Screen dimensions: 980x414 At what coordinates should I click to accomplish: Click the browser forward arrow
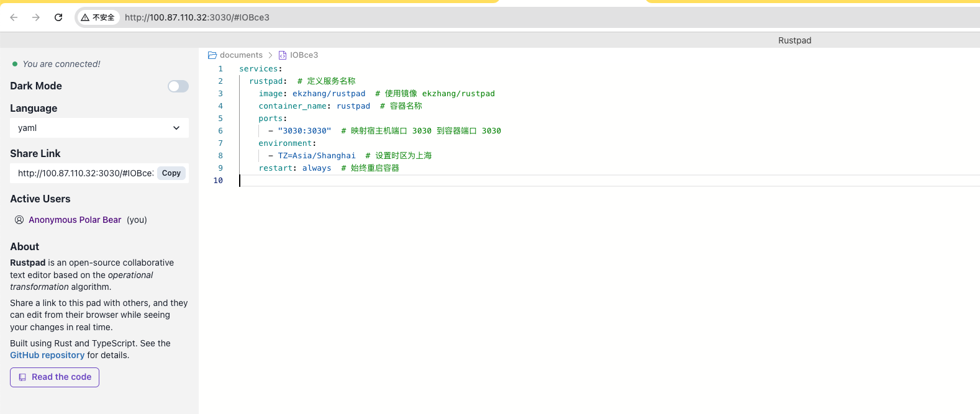pos(36,17)
